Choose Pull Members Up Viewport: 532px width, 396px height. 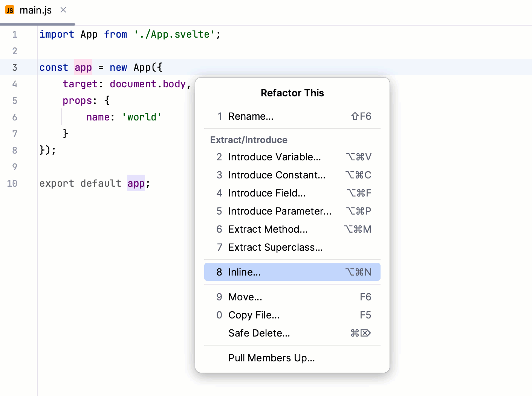[271, 358]
